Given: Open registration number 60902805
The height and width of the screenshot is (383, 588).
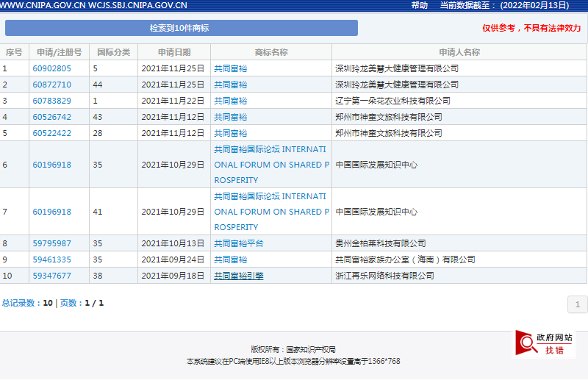Looking at the screenshot, I should [51, 68].
